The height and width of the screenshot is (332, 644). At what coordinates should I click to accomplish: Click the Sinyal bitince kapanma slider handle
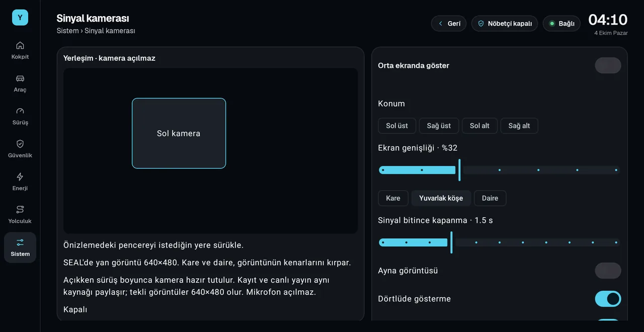coord(451,242)
